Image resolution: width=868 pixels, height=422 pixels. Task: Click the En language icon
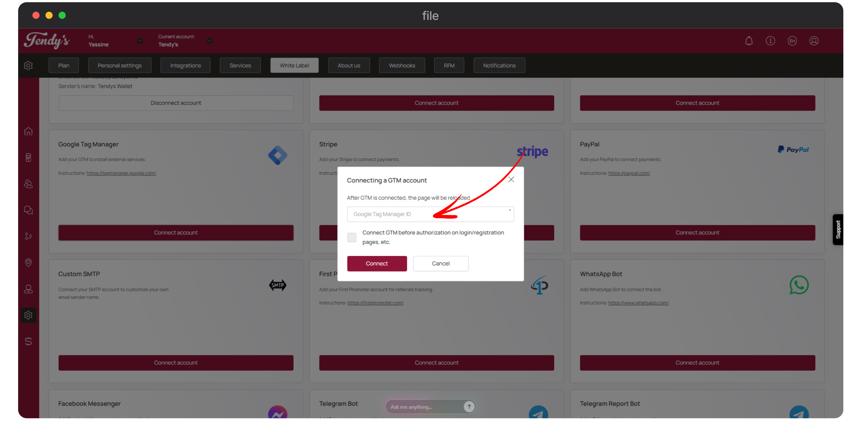click(x=792, y=41)
